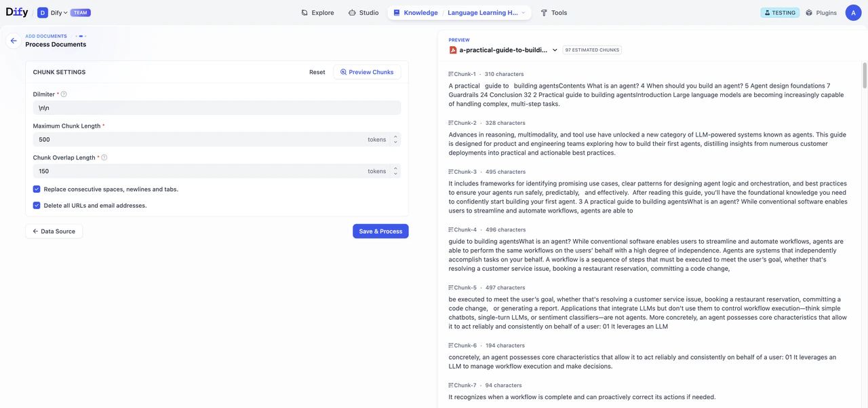This screenshot has width=868, height=408.
Task: Go back using the arrow button
Action: click(x=14, y=41)
